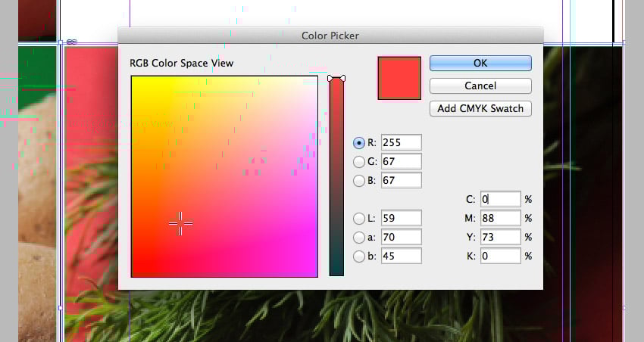Image resolution: width=644 pixels, height=342 pixels.
Task: Click the Black K percentage field
Action: click(x=501, y=256)
